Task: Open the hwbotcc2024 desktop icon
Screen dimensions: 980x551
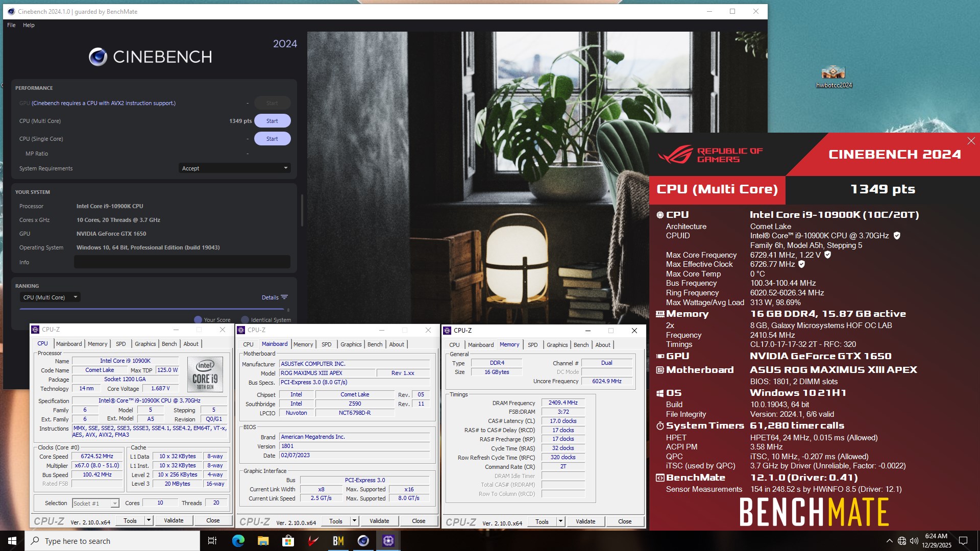Action: pos(834,77)
